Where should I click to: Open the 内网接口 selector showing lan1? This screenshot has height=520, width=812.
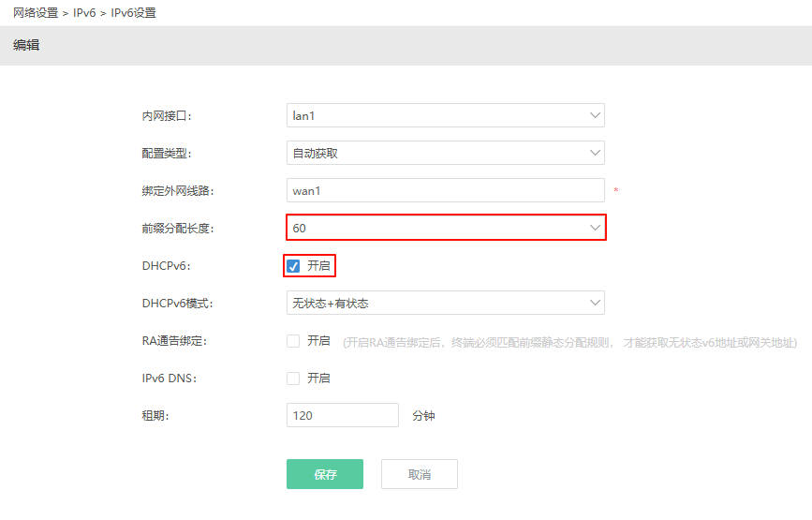pos(436,115)
